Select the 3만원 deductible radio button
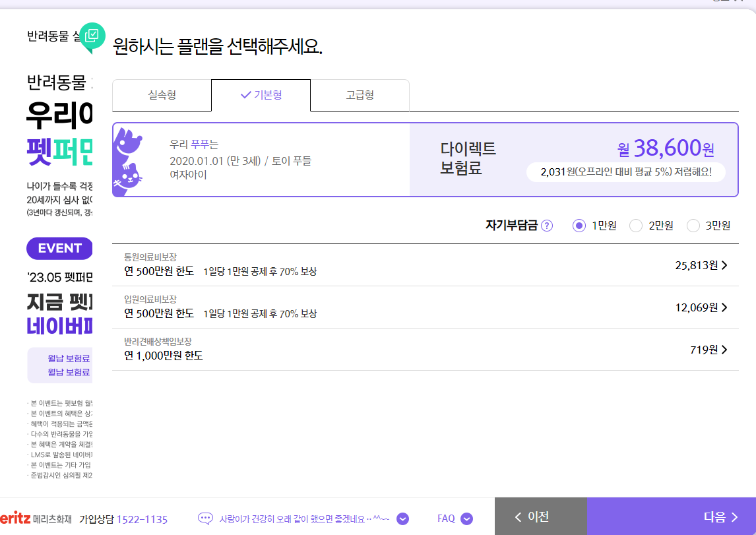756x535 pixels. click(693, 226)
